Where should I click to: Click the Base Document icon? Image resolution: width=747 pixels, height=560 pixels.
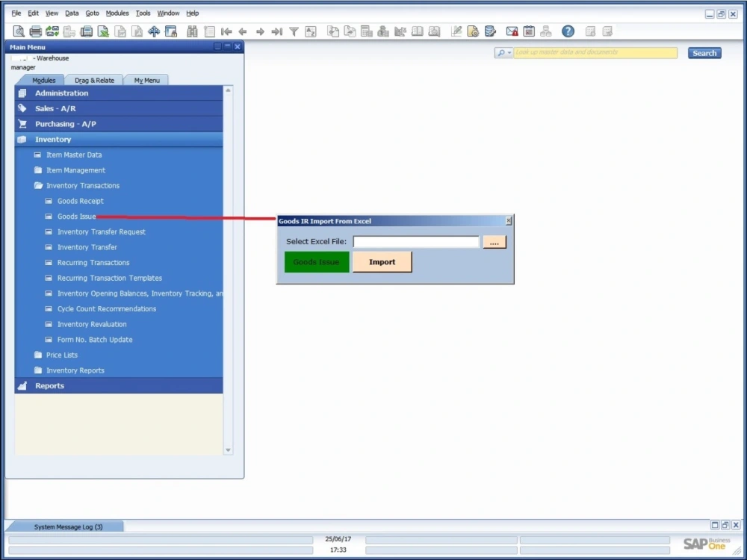pos(333,31)
